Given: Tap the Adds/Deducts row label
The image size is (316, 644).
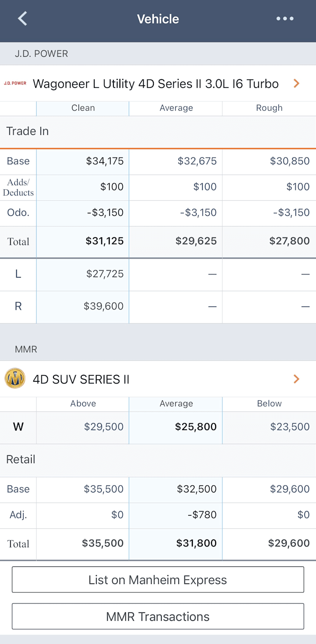Looking at the screenshot, I should 18,187.
